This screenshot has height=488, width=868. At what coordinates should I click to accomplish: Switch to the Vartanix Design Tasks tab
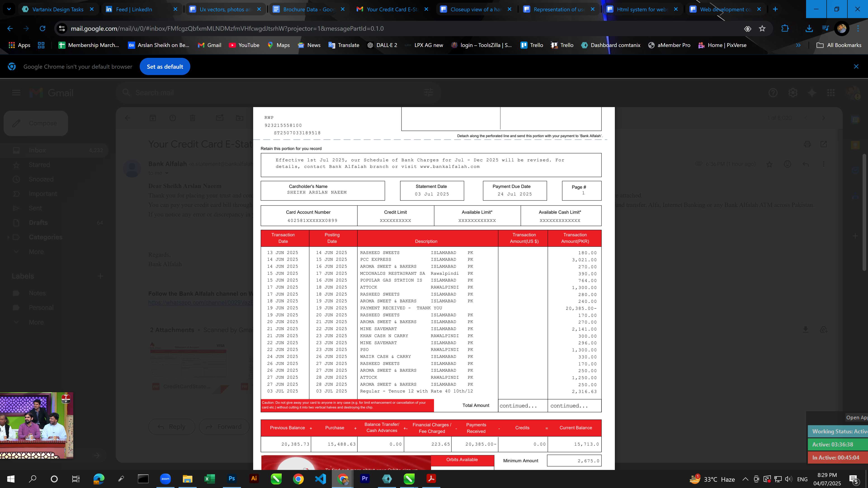[58, 9]
